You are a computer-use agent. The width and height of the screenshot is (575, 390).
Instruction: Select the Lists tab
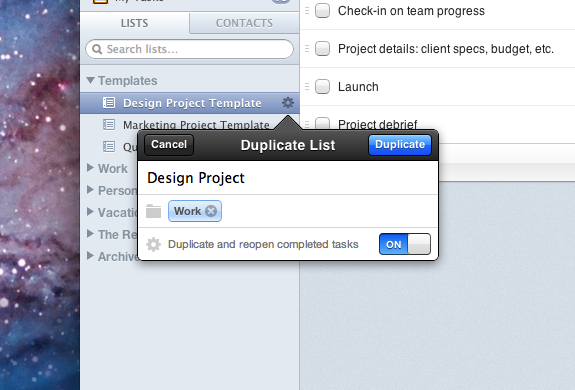tap(135, 23)
